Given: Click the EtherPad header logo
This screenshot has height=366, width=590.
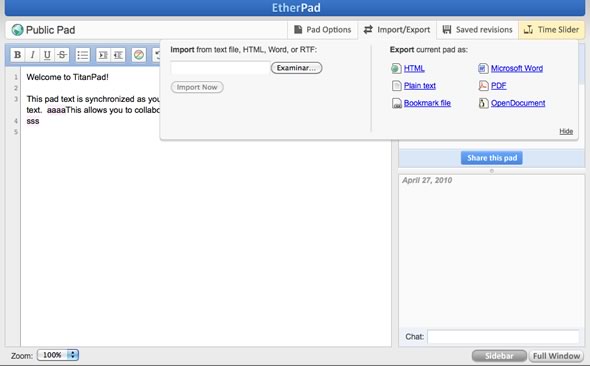Looking at the screenshot, I should (296, 8).
